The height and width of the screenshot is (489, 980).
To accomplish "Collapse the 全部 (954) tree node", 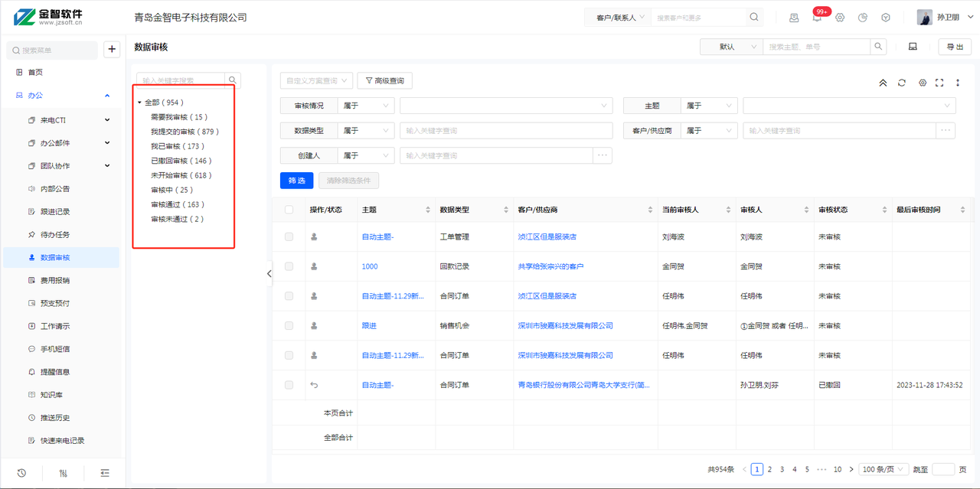I will click(139, 103).
